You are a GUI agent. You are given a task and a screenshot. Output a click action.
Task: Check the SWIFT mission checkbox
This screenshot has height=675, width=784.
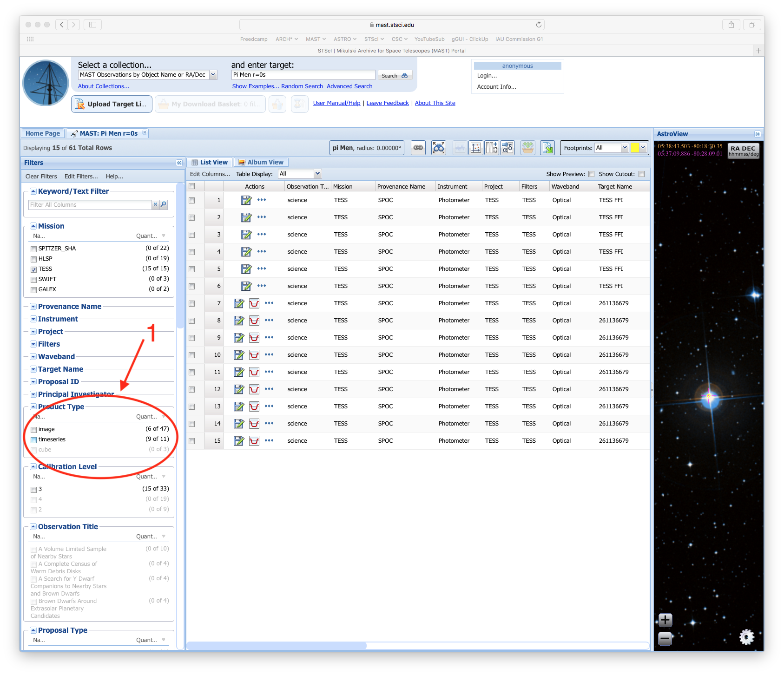(33, 280)
